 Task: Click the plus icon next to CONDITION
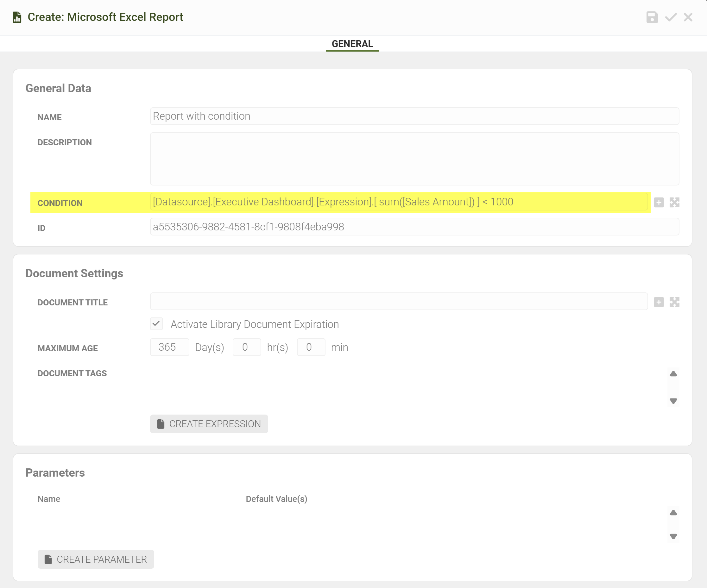pyautogui.click(x=659, y=202)
